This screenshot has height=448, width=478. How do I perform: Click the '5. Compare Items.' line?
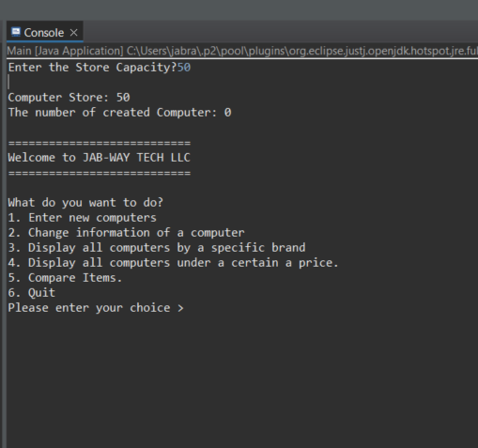point(65,278)
